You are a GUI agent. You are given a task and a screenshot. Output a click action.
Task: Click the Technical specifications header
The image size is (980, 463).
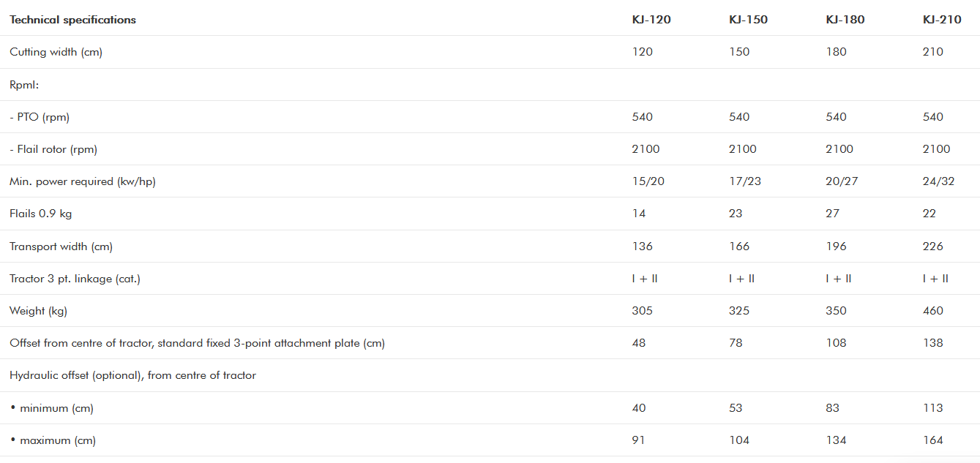(x=72, y=20)
